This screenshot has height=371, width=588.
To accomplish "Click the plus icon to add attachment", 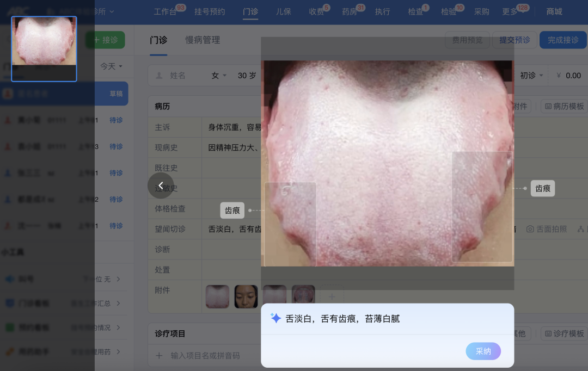I will 332,295.
